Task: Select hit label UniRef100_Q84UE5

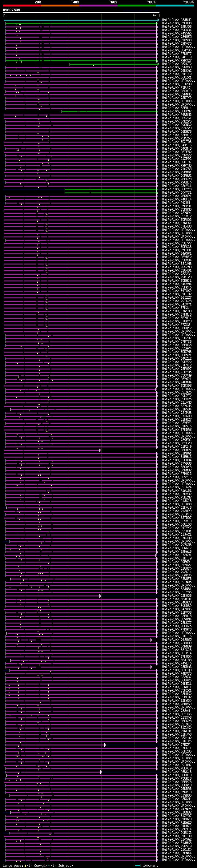Action: click(x=176, y=37)
